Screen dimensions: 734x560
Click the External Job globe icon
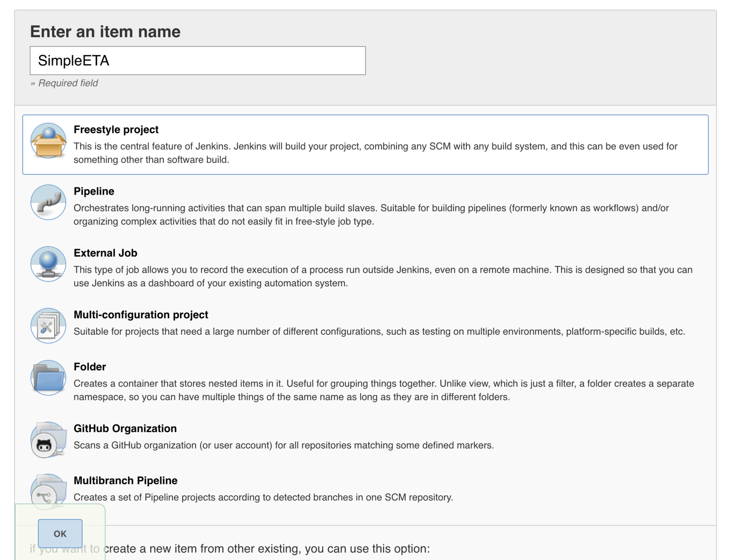(x=48, y=264)
